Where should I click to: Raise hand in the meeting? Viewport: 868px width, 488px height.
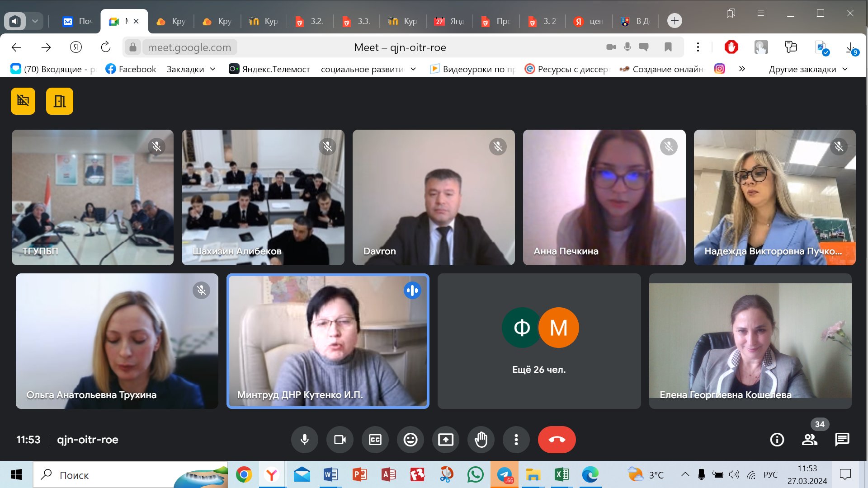coord(481,440)
